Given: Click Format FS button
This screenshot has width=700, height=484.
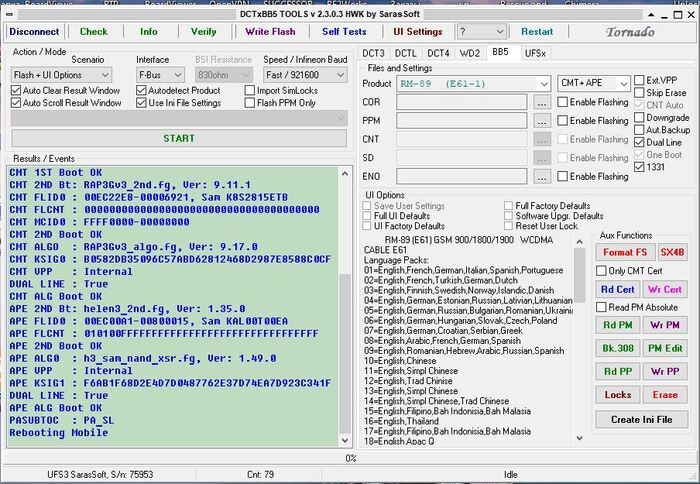Looking at the screenshot, I should click(625, 252).
